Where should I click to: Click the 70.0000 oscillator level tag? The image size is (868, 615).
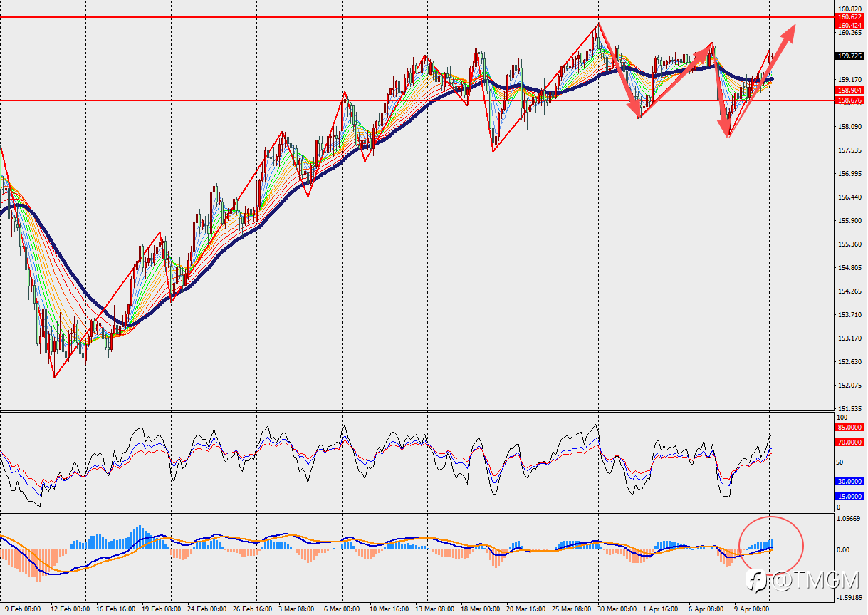pyautogui.click(x=851, y=443)
